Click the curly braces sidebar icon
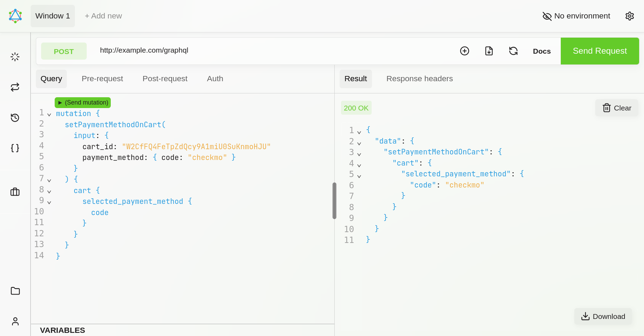The height and width of the screenshot is (336, 644). point(15,148)
